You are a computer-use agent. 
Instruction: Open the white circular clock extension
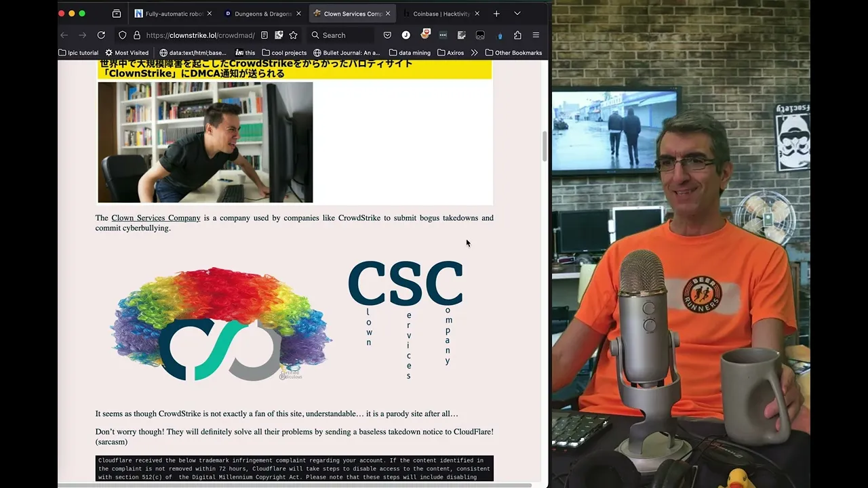tap(406, 35)
